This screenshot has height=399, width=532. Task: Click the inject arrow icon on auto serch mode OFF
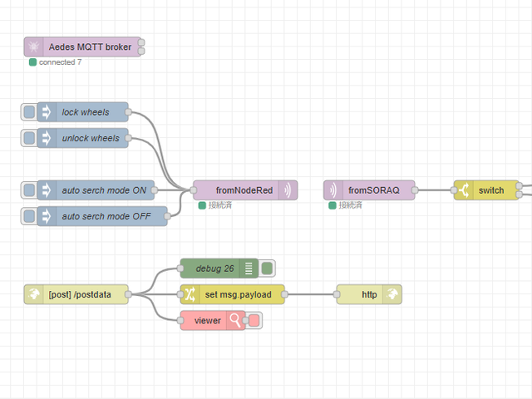pos(47,216)
